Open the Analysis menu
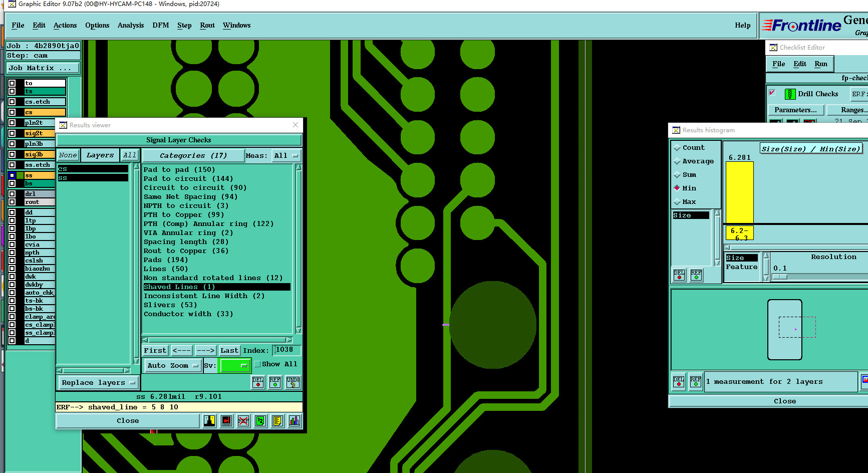Viewport: 868px width, 473px height. pos(131,26)
